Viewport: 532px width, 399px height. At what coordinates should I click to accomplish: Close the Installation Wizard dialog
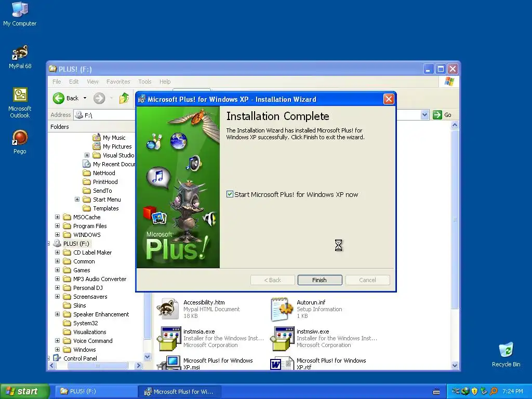point(389,99)
